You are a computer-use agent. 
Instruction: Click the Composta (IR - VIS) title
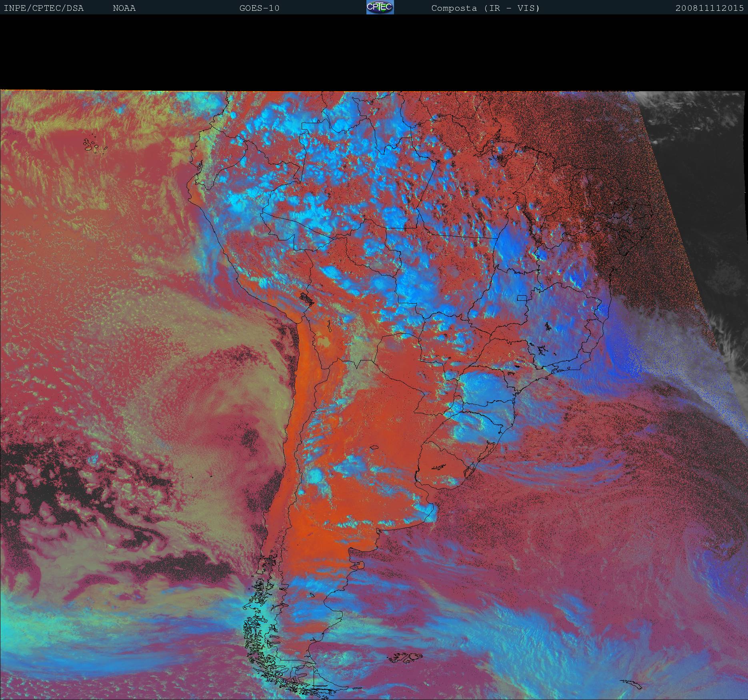(485, 8)
